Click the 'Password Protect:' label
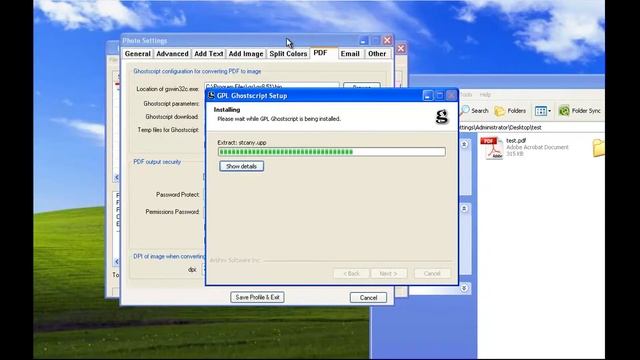Image resolution: width=640 pixels, height=360 pixels. [178, 195]
